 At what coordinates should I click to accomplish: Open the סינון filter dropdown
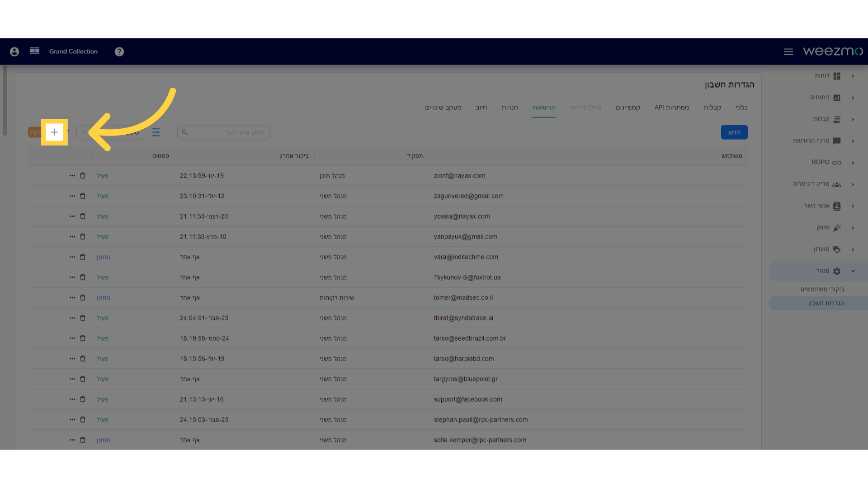110,132
